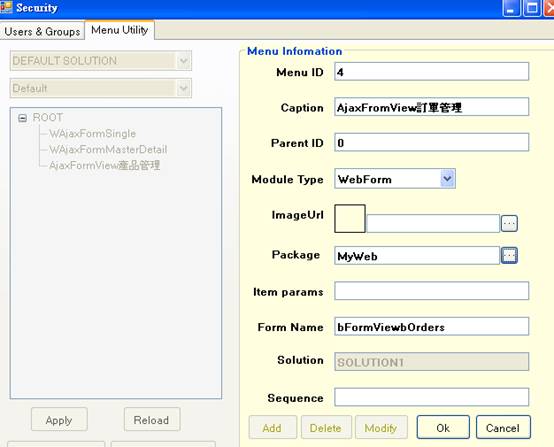Select the WAjaxFormMasterDetail tree item
The image size is (554, 447).
(108, 149)
